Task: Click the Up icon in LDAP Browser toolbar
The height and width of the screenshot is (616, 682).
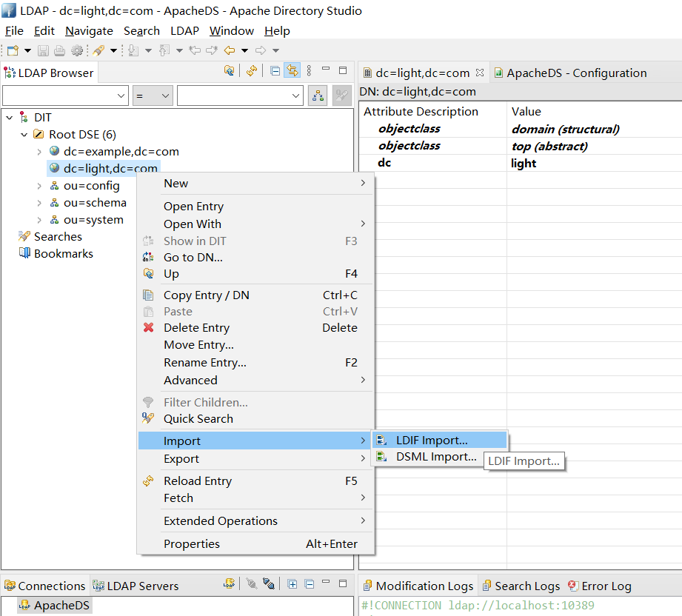Action: coord(230,71)
